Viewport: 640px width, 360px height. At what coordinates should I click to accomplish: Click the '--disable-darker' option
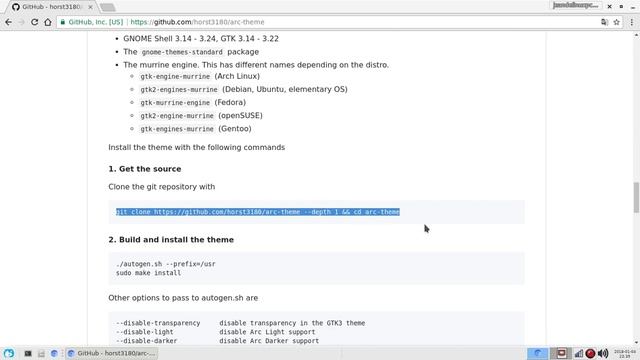point(147,341)
